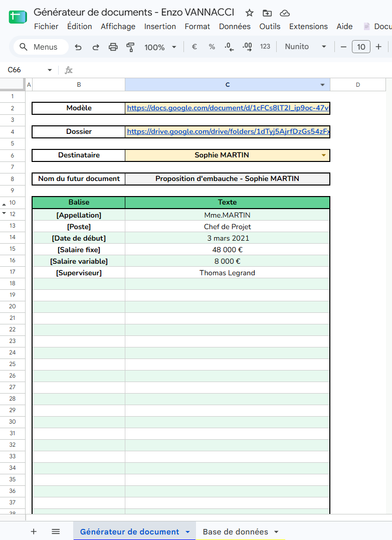
Task: Star the document with the star icon
Action: (x=250, y=13)
